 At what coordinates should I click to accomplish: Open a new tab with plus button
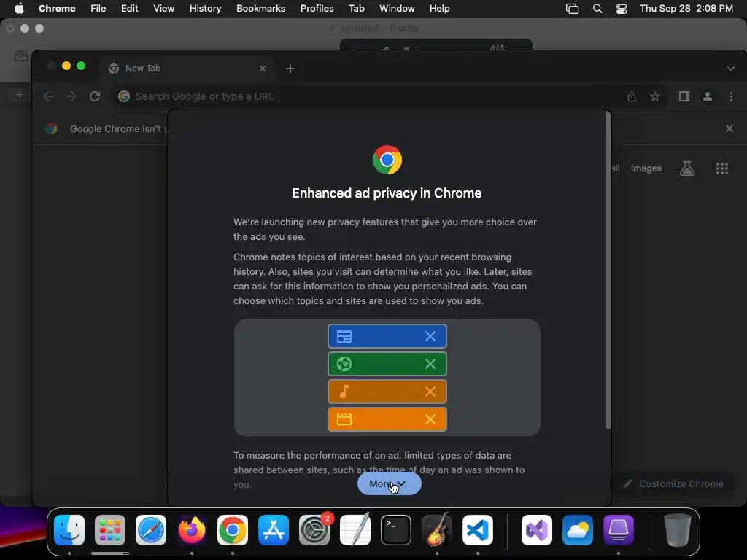point(290,69)
